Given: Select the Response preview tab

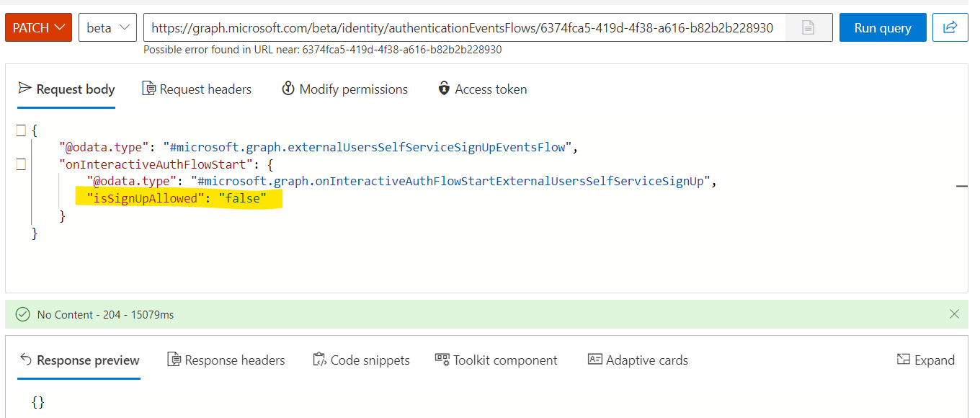Looking at the screenshot, I should (79, 360).
